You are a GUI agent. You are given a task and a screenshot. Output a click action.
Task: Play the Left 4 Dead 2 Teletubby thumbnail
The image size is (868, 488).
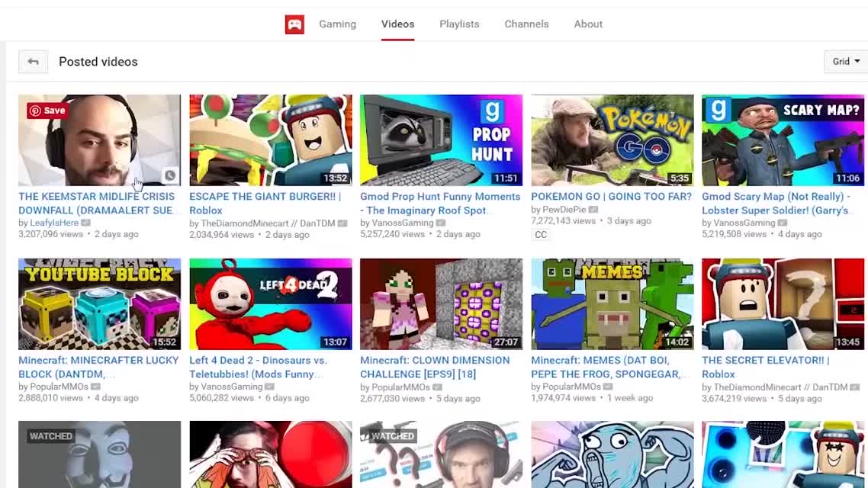coord(271,303)
